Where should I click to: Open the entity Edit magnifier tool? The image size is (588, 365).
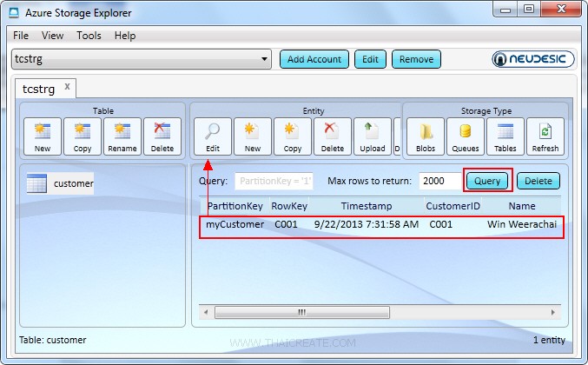[213, 136]
